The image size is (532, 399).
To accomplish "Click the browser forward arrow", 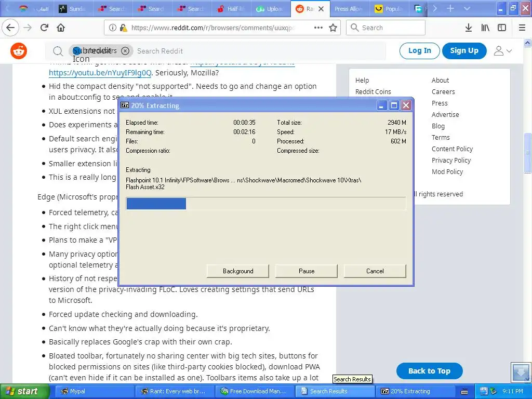I will (28, 28).
